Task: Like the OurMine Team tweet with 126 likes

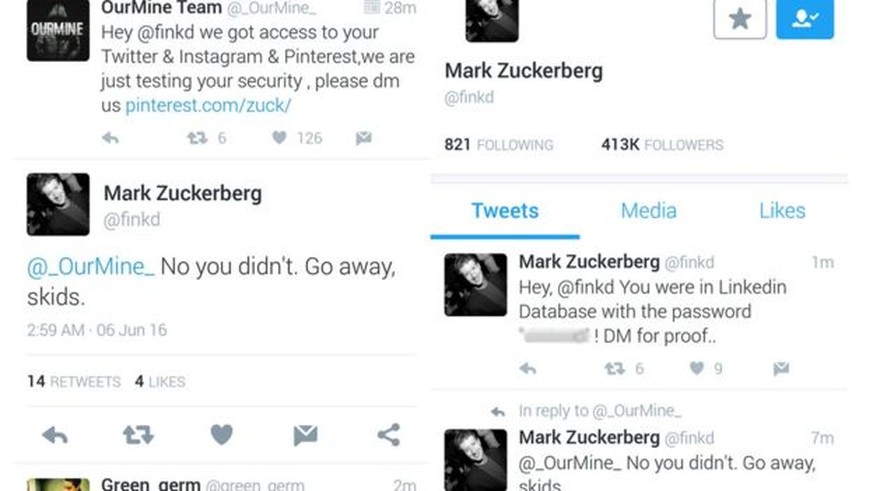Action: point(280,138)
